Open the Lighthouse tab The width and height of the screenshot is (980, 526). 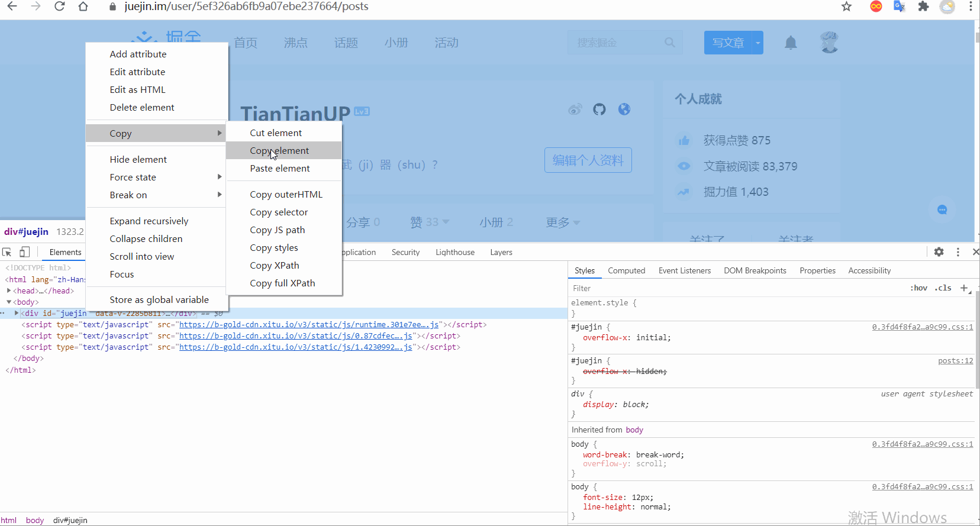coord(455,252)
